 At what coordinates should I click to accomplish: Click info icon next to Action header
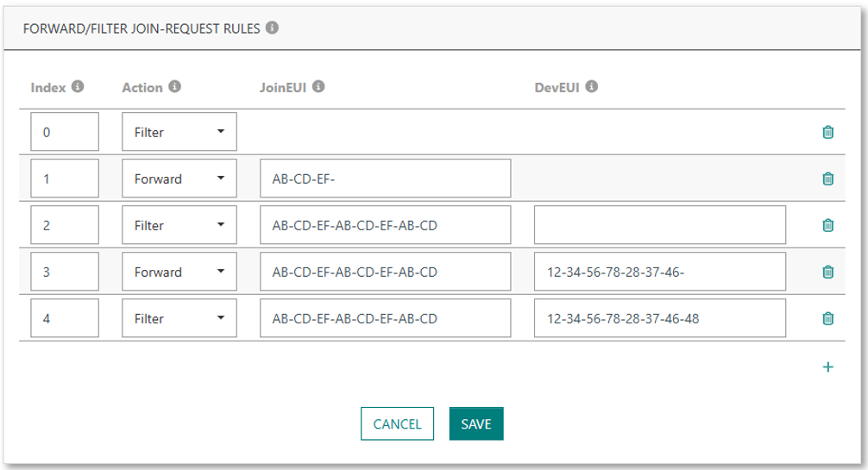click(174, 87)
